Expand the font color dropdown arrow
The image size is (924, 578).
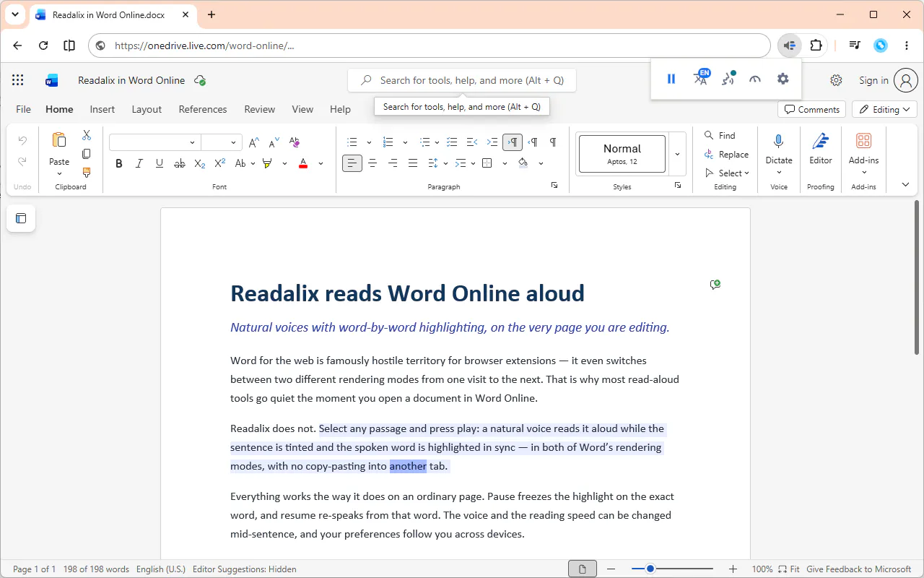(321, 163)
